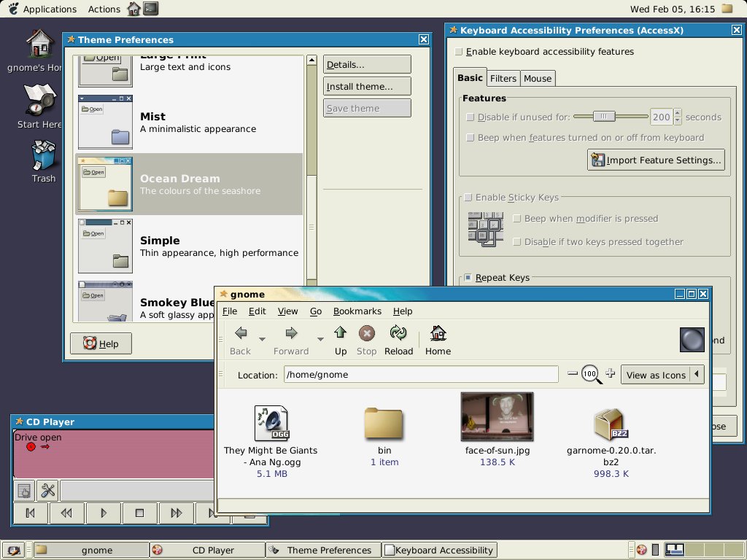This screenshot has width=747, height=560.
Task: Open the View menu
Action: pyautogui.click(x=287, y=311)
